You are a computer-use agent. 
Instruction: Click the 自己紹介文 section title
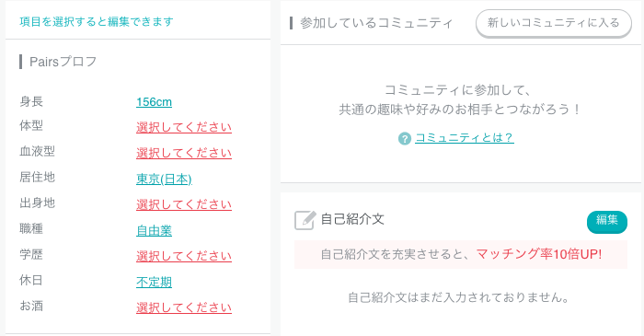coord(352,219)
